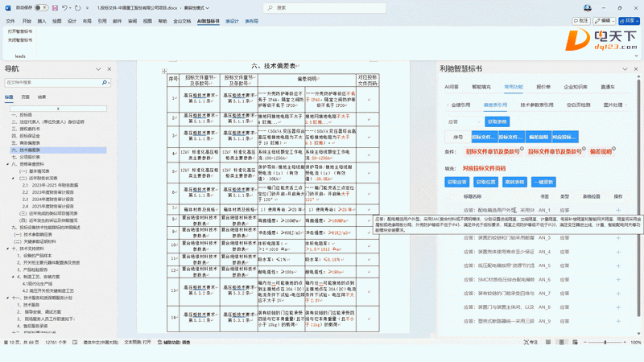Click the 获取位置 button
Image resolution: width=644 pixels, height=362 pixels.
[x=485, y=183]
